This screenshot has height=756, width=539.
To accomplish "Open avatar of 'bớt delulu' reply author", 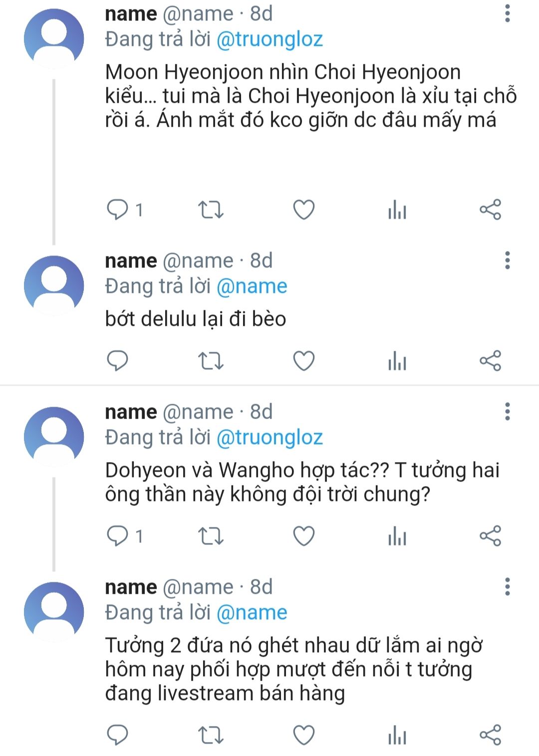I will click(x=54, y=285).
